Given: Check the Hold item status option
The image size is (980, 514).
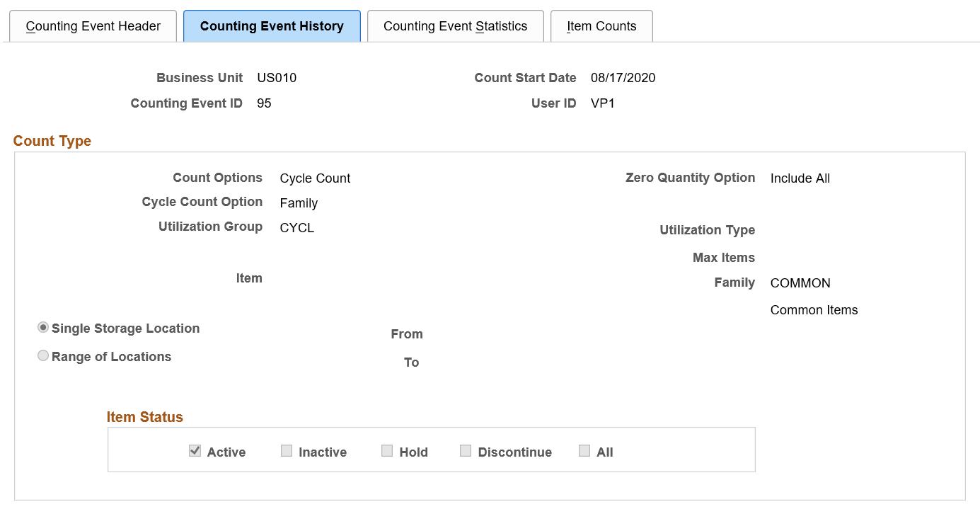Looking at the screenshot, I should (387, 450).
